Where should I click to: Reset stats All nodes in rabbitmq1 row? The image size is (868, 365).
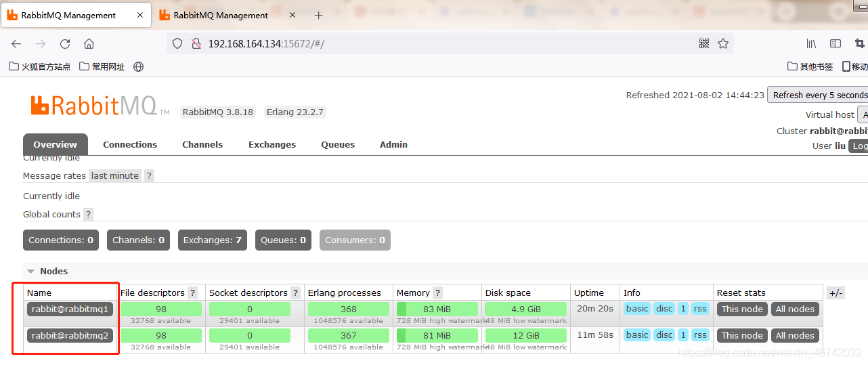pyautogui.click(x=795, y=309)
